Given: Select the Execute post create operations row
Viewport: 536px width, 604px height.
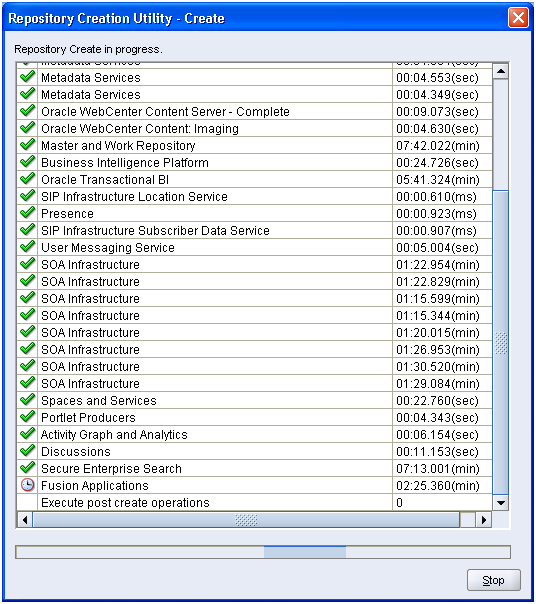Looking at the screenshot, I should [x=254, y=502].
